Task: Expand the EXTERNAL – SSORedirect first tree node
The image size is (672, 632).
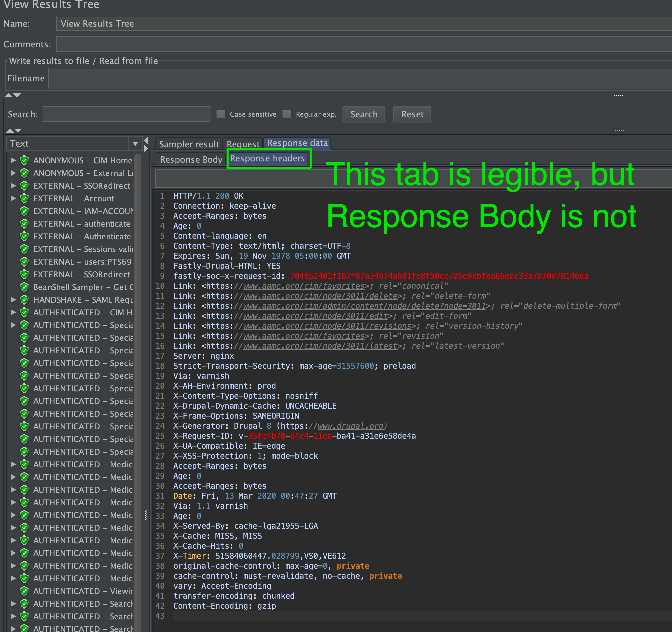Action: (13, 186)
